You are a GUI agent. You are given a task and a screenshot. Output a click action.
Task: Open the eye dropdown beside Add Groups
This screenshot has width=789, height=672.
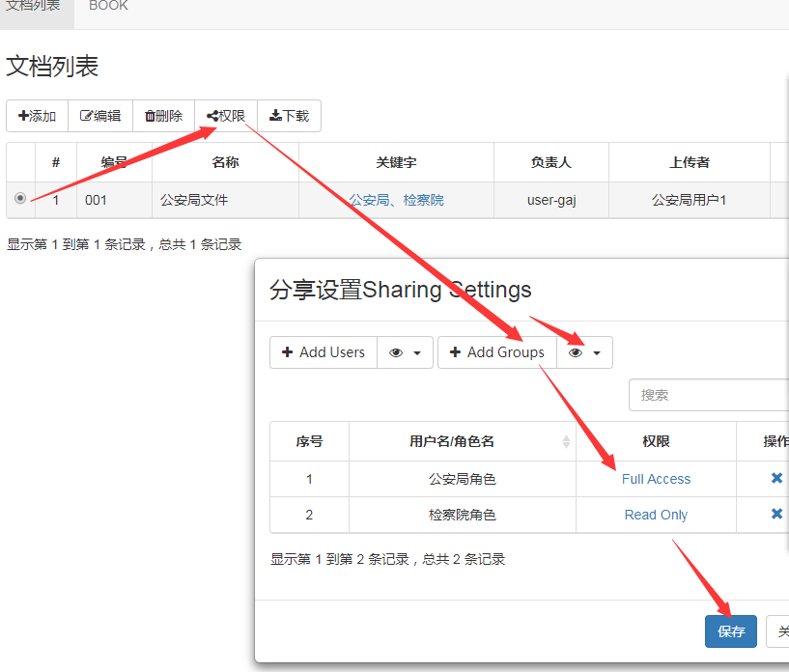click(x=584, y=352)
